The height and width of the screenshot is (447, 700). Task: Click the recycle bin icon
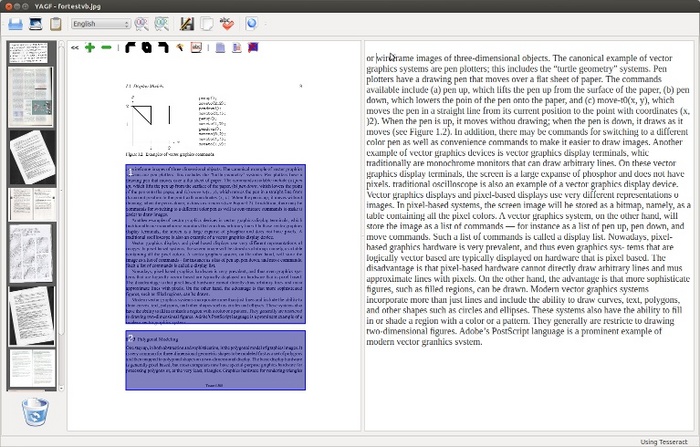click(x=35, y=411)
